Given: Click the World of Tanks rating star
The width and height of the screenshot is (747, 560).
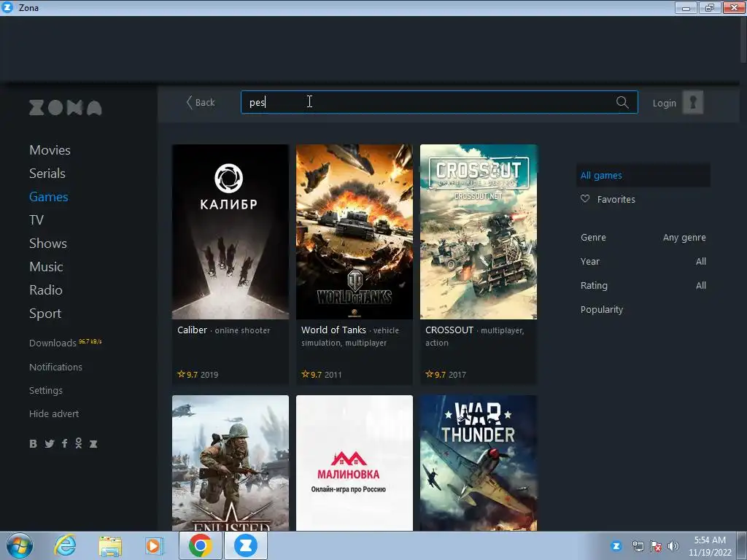Looking at the screenshot, I should pyautogui.click(x=306, y=374).
